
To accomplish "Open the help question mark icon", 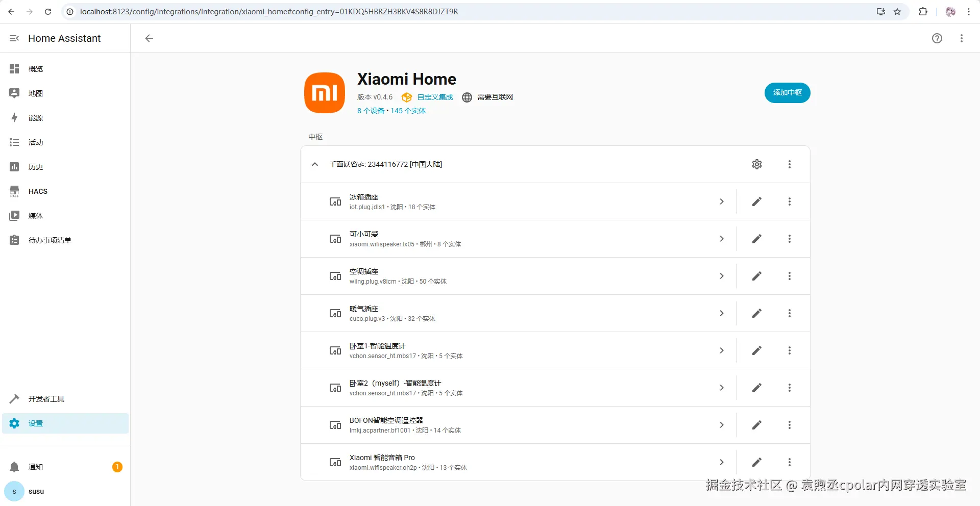I will 937,38.
